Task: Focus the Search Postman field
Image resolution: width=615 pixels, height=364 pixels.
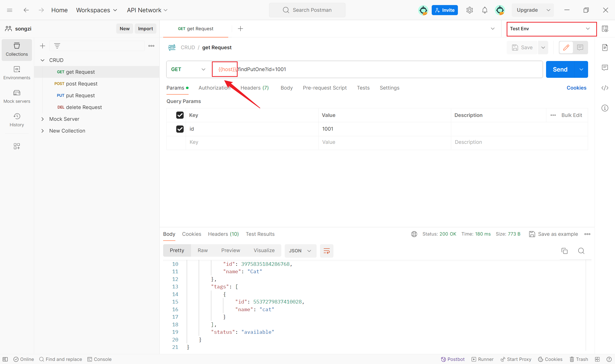Action: (x=307, y=10)
